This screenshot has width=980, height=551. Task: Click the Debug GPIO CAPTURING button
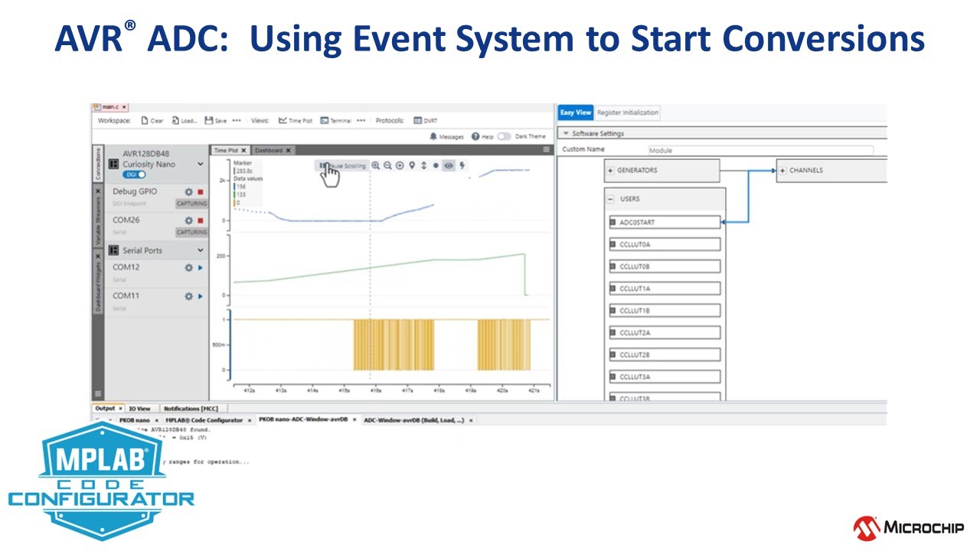coord(191,204)
